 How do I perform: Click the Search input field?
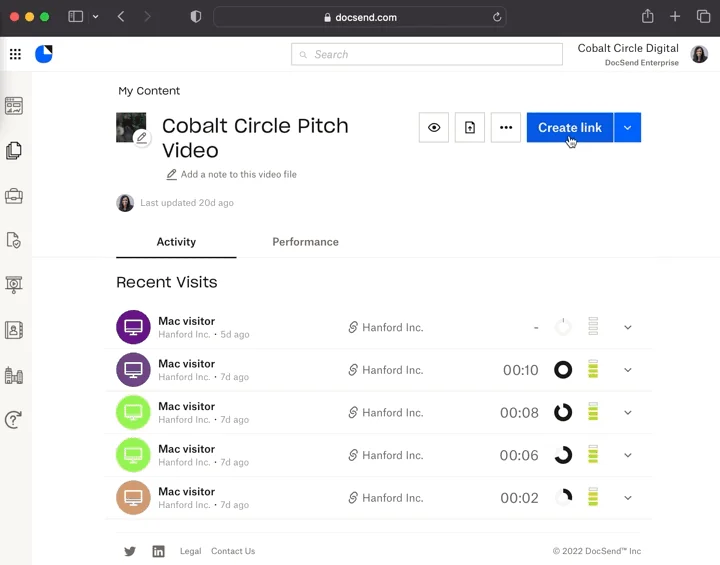[427, 54]
